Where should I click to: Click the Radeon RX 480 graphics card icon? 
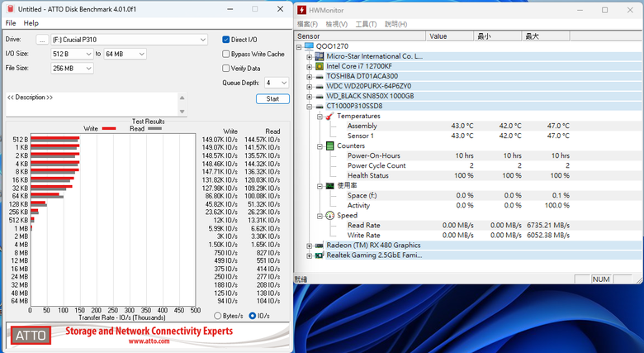tap(320, 246)
